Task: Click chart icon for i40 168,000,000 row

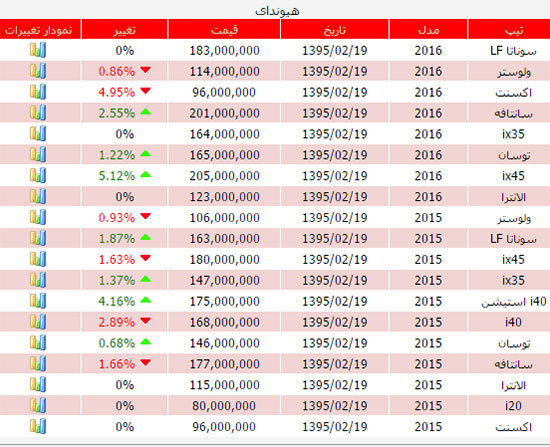Action: [38, 322]
